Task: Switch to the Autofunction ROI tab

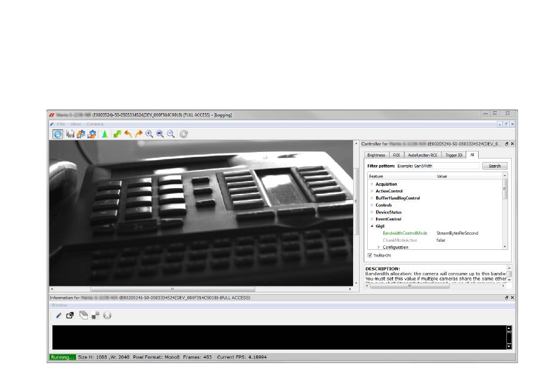Action: (423, 155)
